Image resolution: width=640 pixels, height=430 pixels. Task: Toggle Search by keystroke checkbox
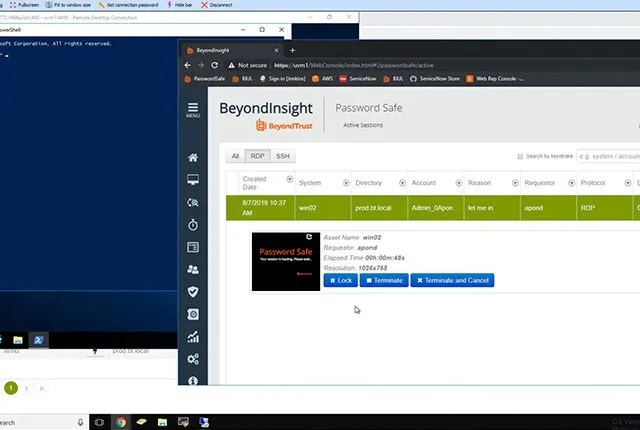[x=520, y=156]
